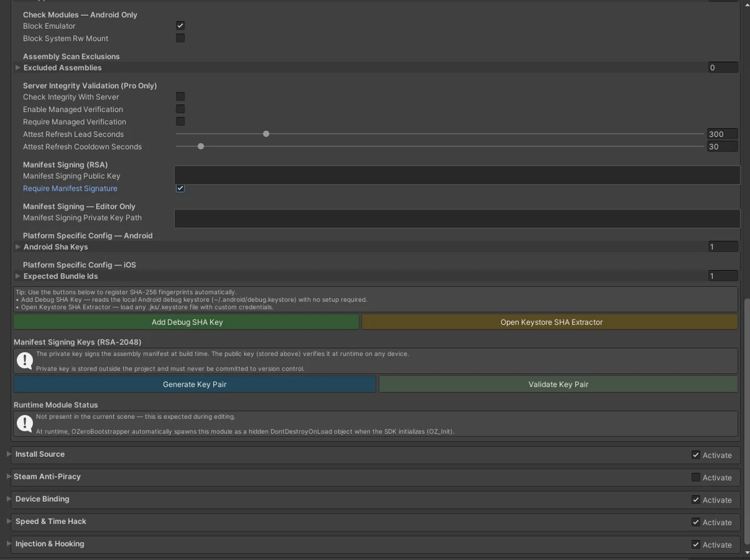Open Keystore SHA Extractor
Screen dimensions: 750x560
tap(550, 322)
